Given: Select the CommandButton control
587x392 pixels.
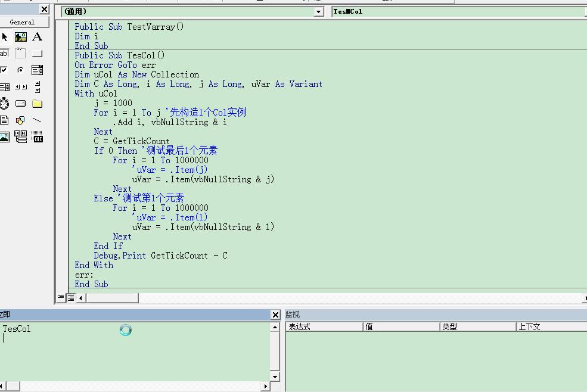Looking at the screenshot, I should [x=37, y=53].
